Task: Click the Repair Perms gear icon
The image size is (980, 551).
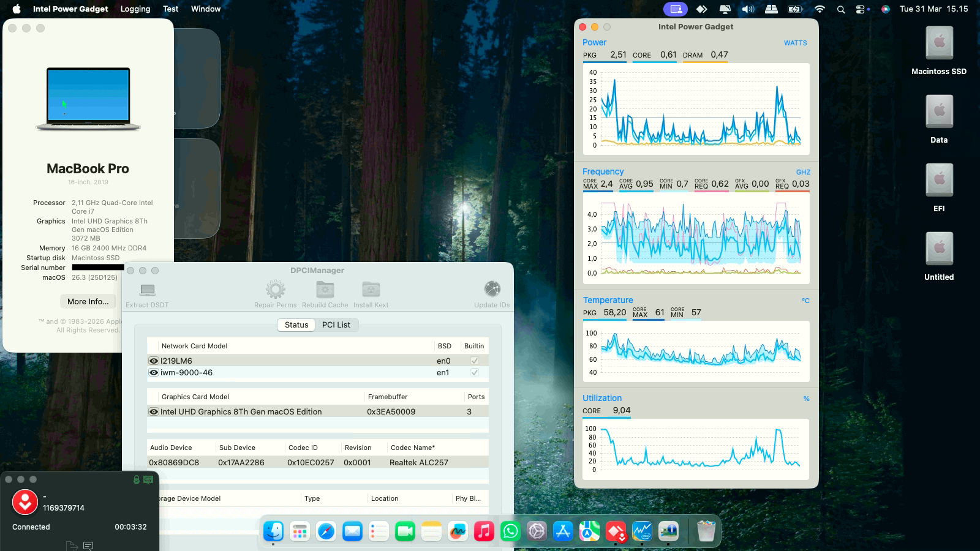Action: tap(275, 289)
